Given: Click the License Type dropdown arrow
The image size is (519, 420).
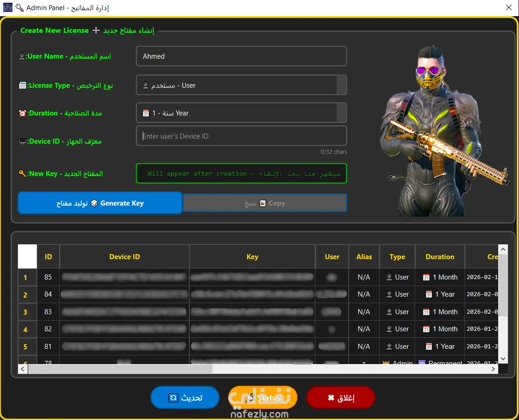Looking at the screenshot, I should 341,85.
